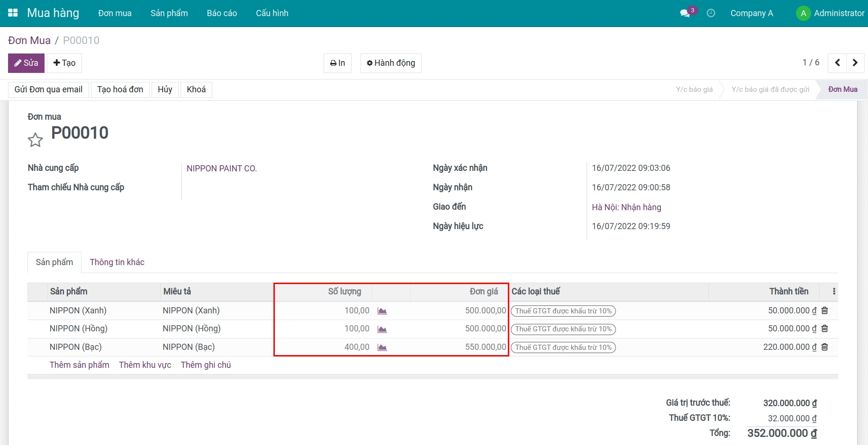Image resolution: width=868 pixels, height=445 pixels.
Task: Delete NIPPON (Bạc) line with trash icon
Action: pyautogui.click(x=825, y=347)
